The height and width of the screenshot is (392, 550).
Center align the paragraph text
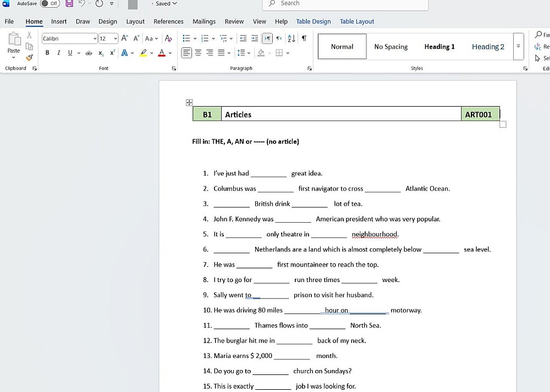[198, 53]
